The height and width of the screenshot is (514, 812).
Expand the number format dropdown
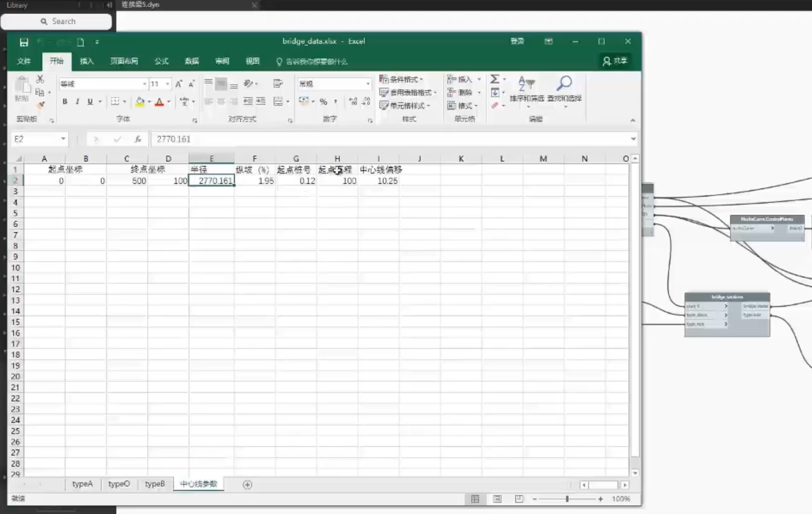368,84
